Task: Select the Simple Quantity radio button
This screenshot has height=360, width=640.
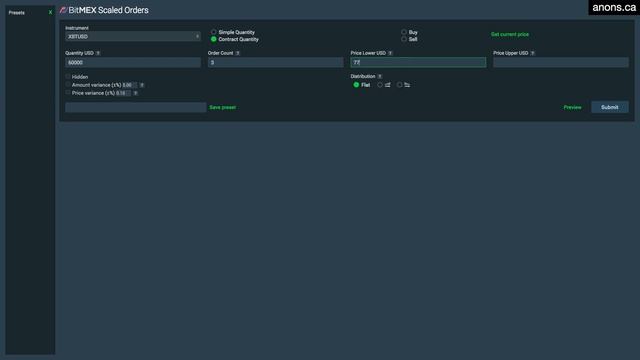Action: point(213,32)
